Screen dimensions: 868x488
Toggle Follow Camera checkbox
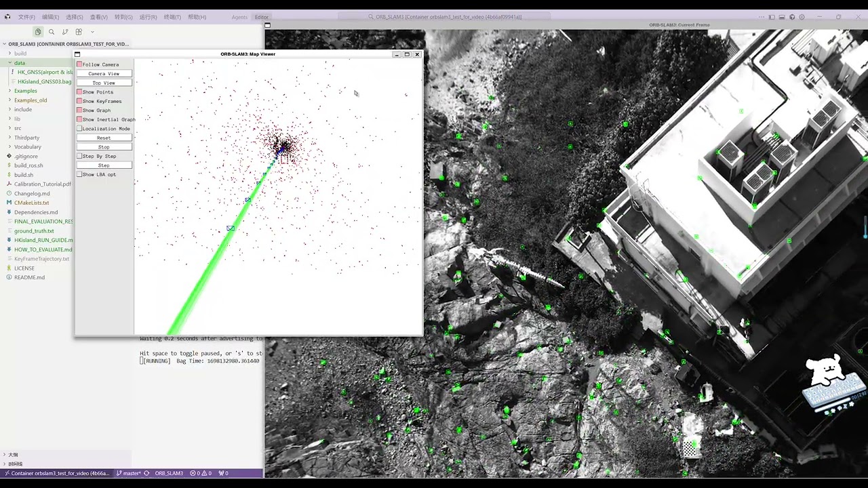(x=79, y=64)
